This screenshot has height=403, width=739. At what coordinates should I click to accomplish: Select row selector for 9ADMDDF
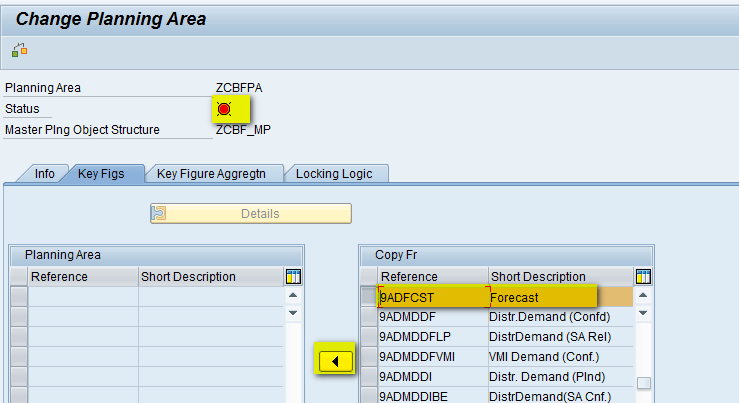click(x=369, y=317)
